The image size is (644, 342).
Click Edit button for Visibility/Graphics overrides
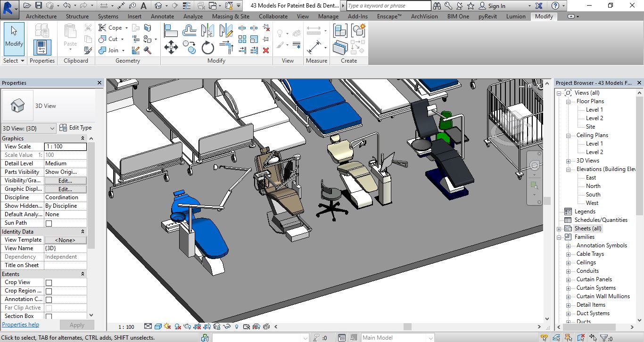tap(65, 180)
